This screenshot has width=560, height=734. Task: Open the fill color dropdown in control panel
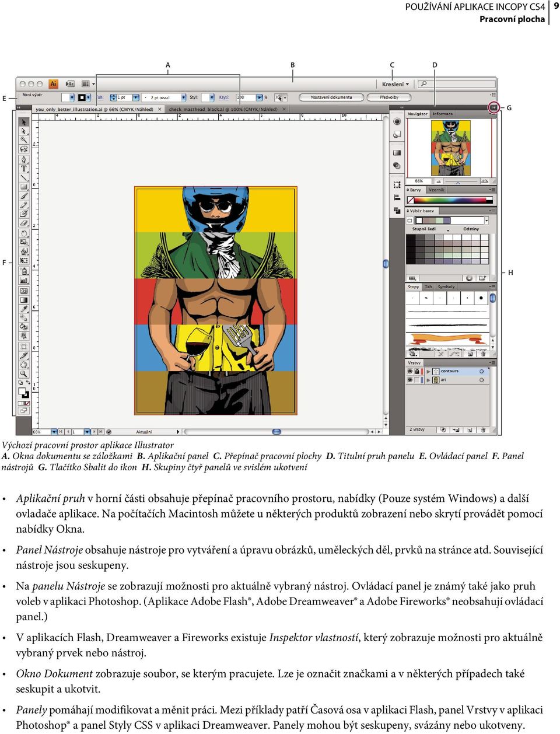point(72,97)
